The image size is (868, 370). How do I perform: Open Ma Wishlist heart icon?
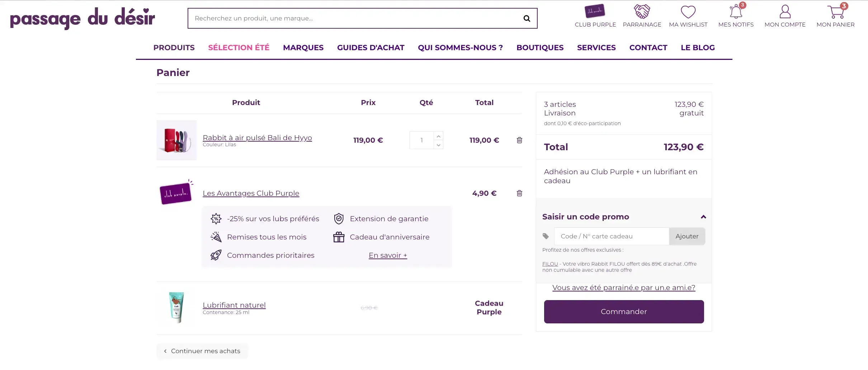pos(688,12)
